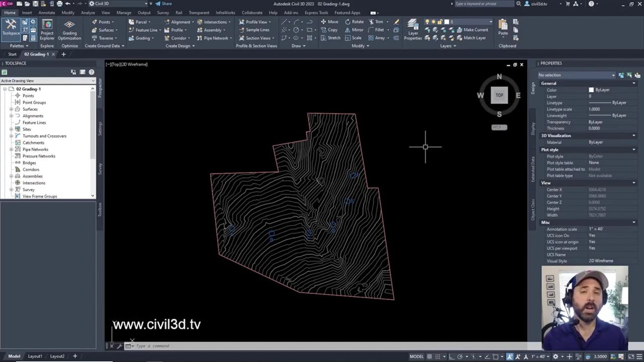Screen dimensions: 644x362
Task: Launch Grading Optimization tool
Action: (x=69, y=29)
